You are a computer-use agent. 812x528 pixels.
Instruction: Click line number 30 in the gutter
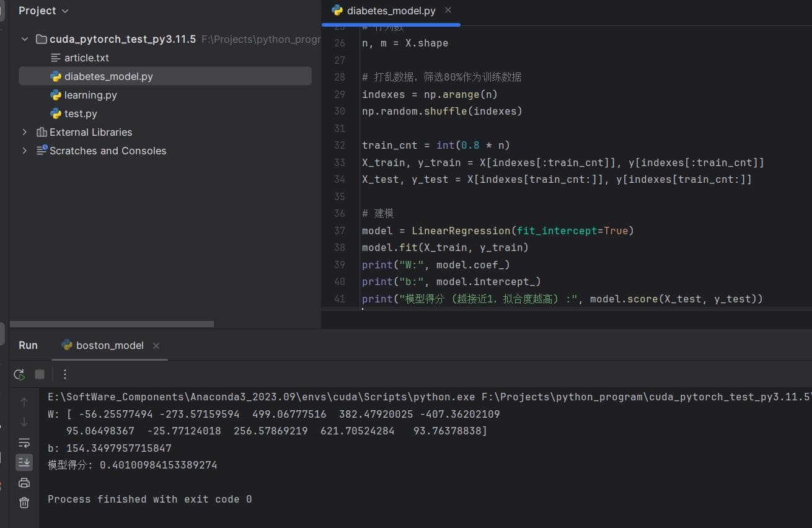[339, 112]
